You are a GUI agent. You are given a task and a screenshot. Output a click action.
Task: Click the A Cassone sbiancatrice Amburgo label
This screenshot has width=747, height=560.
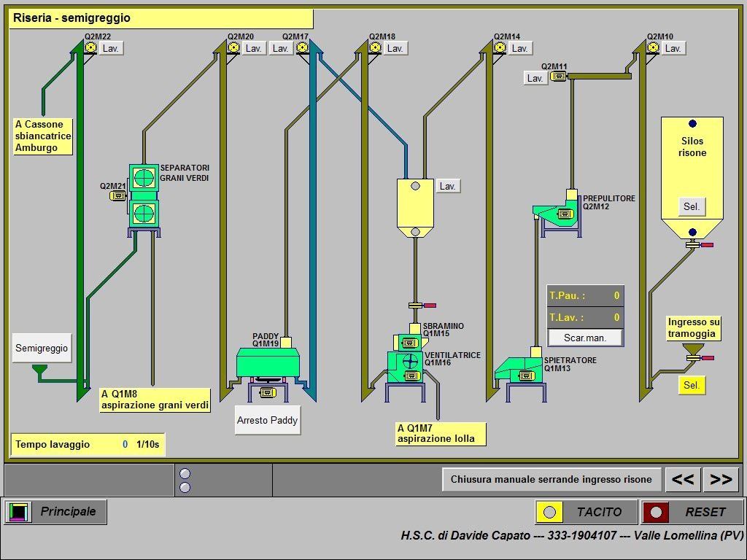pos(43,136)
